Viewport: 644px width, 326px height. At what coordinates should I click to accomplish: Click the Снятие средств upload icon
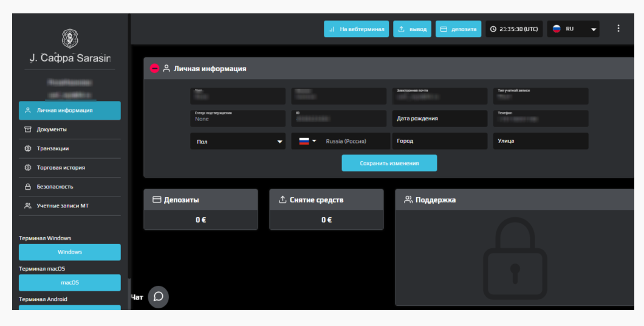point(283,199)
